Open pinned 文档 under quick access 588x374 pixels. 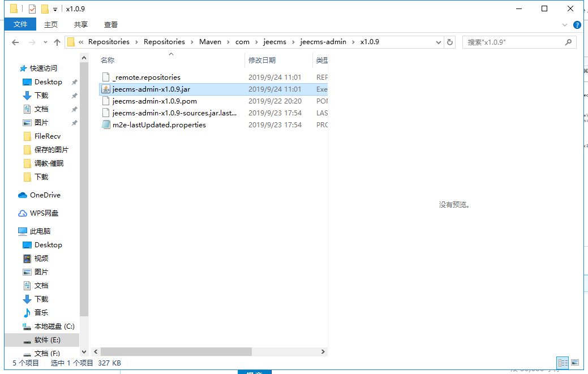41,109
